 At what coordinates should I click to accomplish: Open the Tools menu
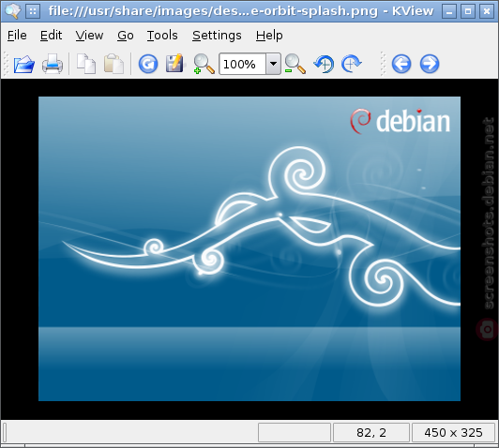162,36
